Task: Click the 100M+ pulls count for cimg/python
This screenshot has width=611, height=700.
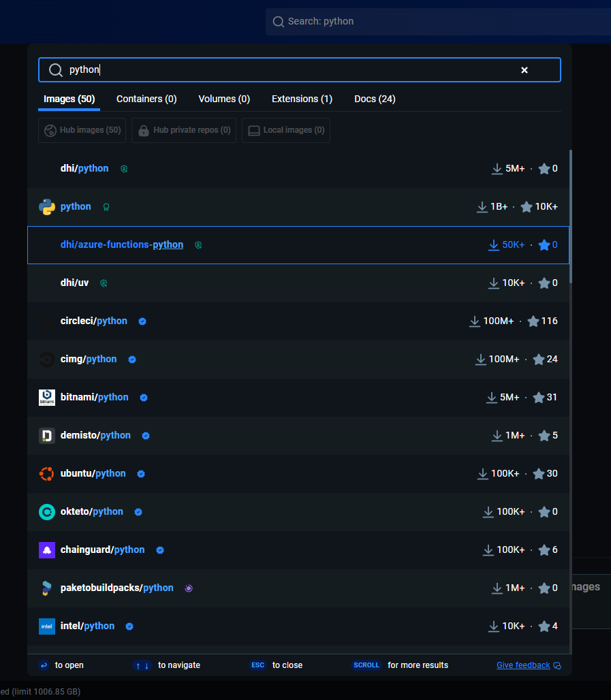Action: click(504, 360)
